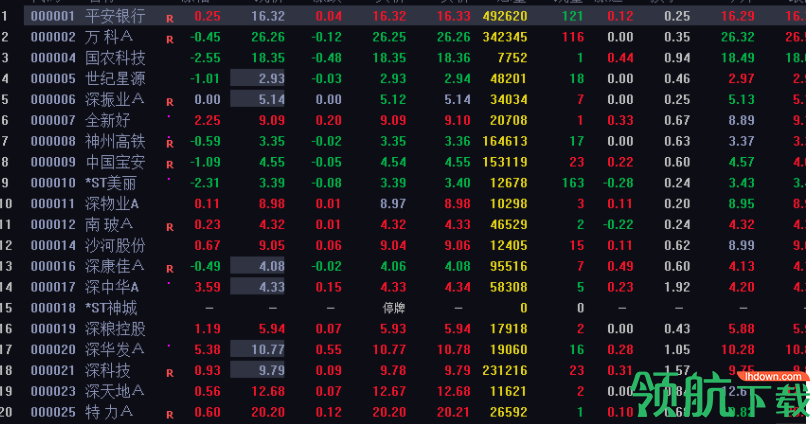The height and width of the screenshot is (424, 810).
Task: Click the 停牌 status for *ST神城
Action: pyautogui.click(x=394, y=308)
